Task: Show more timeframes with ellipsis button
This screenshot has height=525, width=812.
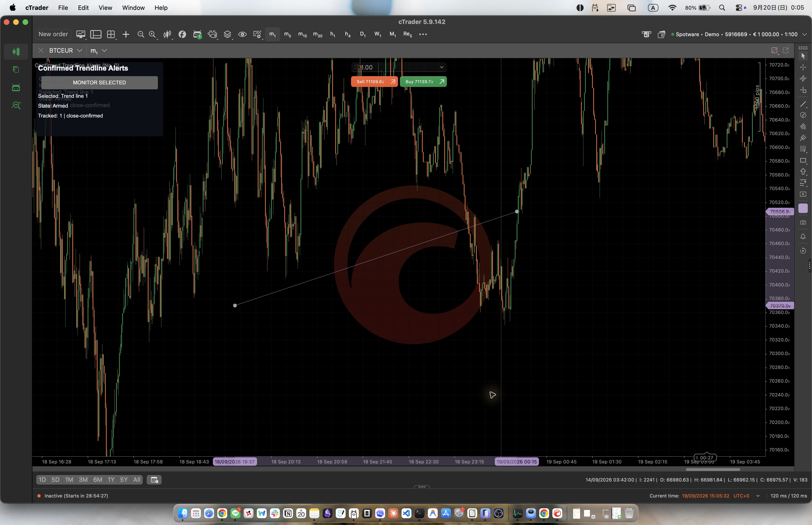Action: 423,34
